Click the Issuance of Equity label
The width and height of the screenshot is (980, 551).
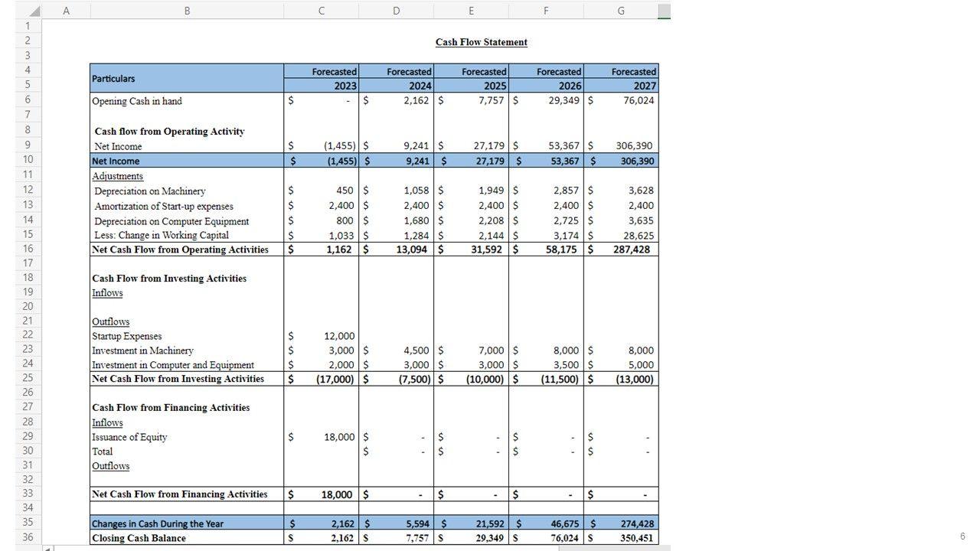[x=129, y=437]
